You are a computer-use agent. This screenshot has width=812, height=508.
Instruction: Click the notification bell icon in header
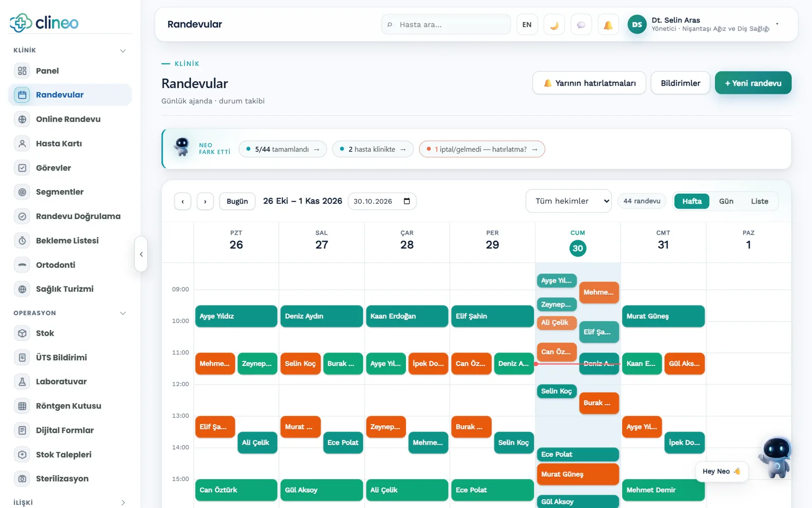click(608, 24)
